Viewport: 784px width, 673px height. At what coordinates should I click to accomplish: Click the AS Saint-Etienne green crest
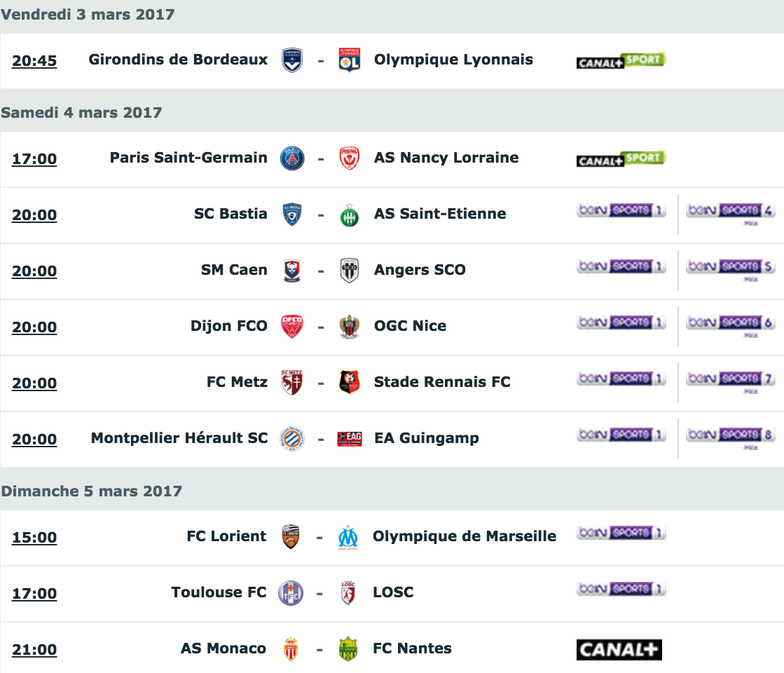(350, 215)
